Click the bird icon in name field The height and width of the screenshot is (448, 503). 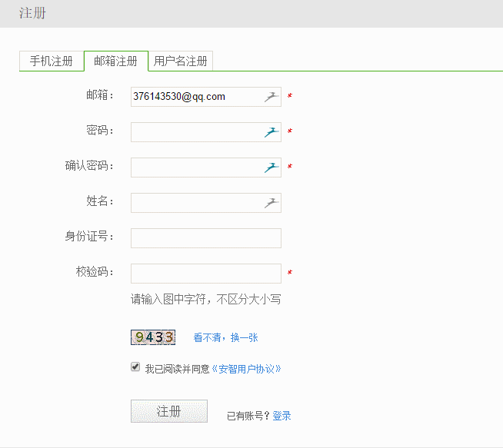tap(271, 203)
